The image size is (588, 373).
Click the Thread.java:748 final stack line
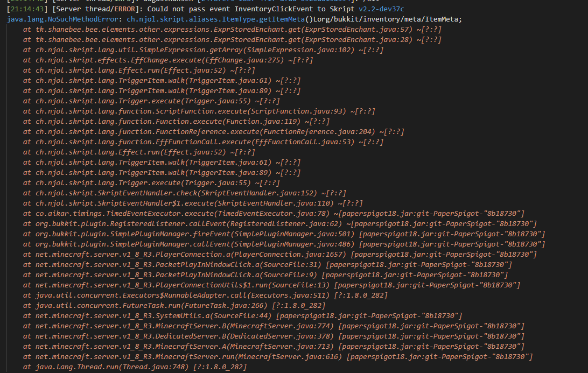[135, 367]
